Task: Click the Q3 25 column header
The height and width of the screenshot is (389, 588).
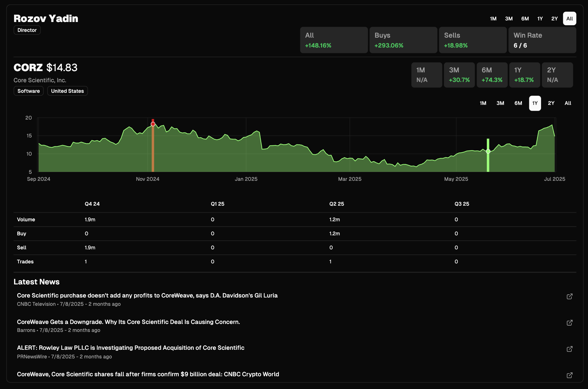Action: point(462,204)
